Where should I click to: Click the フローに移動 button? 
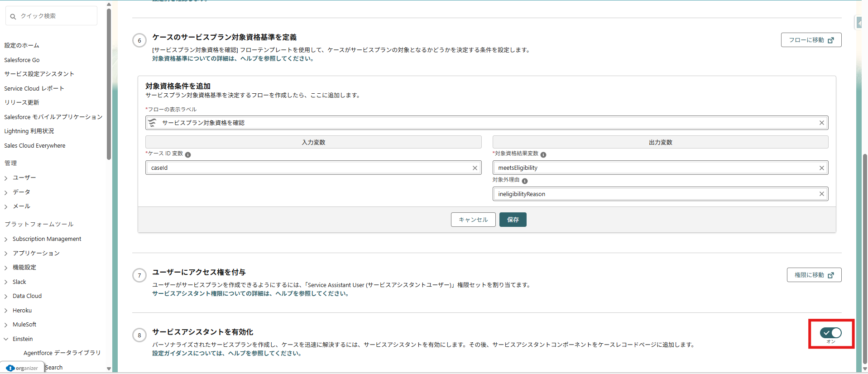810,40
